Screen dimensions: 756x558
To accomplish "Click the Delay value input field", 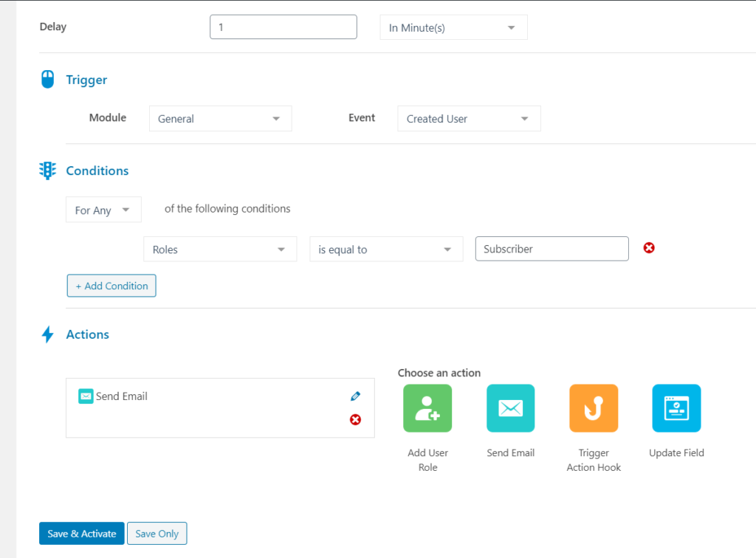I will click(283, 27).
